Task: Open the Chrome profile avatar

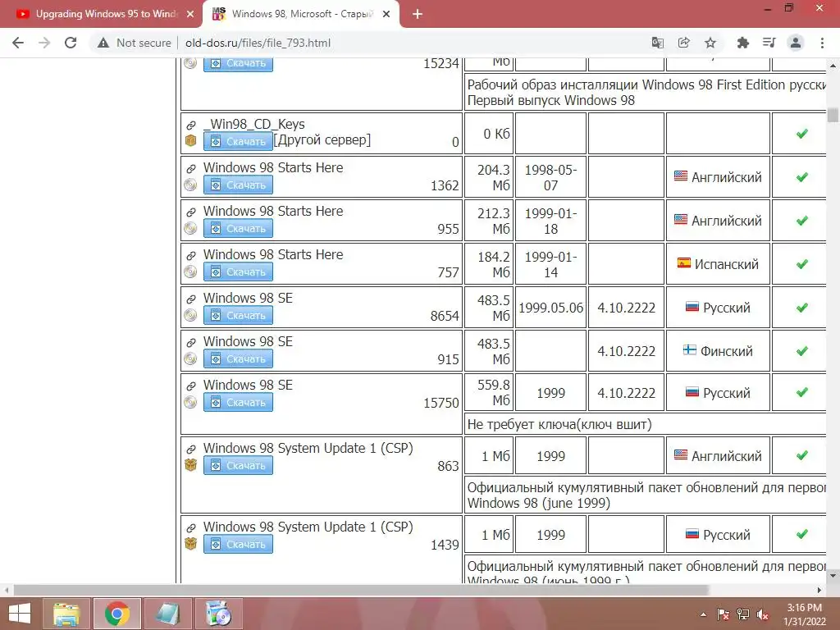Action: (x=796, y=43)
